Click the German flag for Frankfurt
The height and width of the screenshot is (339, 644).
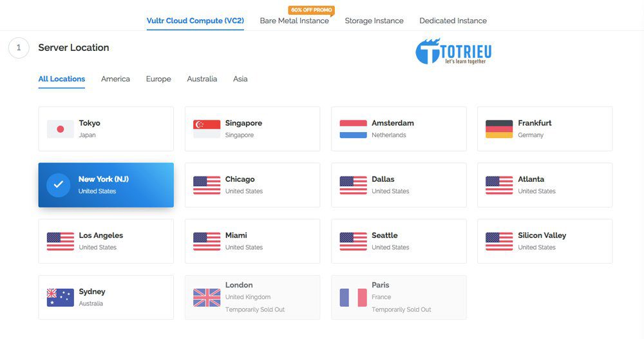tap(499, 129)
